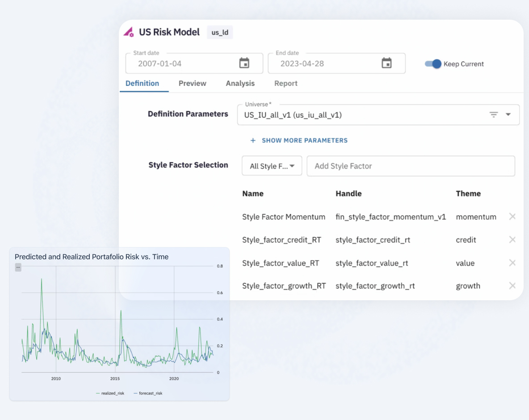
Task: Click SHOW MORE PARAMETERS
Action: pyautogui.click(x=305, y=140)
